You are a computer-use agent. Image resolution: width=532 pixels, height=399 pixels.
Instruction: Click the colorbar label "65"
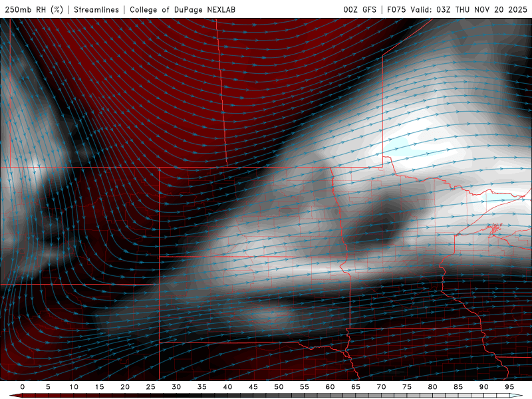pyautogui.click(x=356, y=387)
